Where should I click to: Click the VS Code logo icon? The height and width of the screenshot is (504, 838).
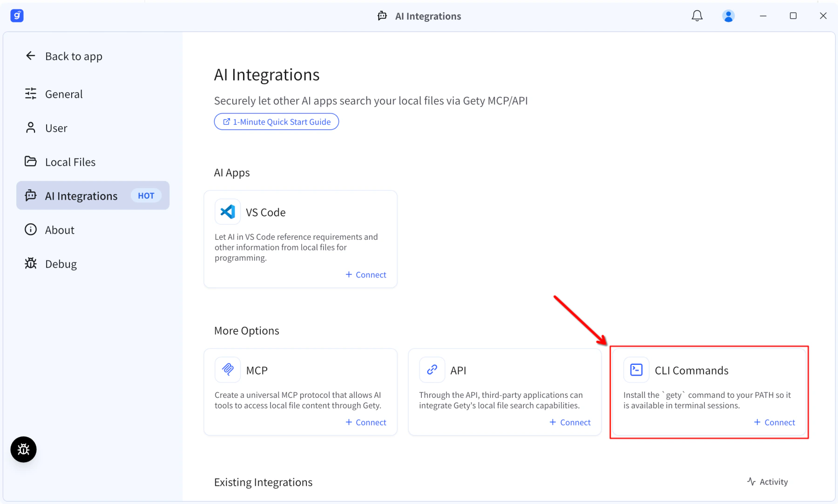[x=228, y=212]
